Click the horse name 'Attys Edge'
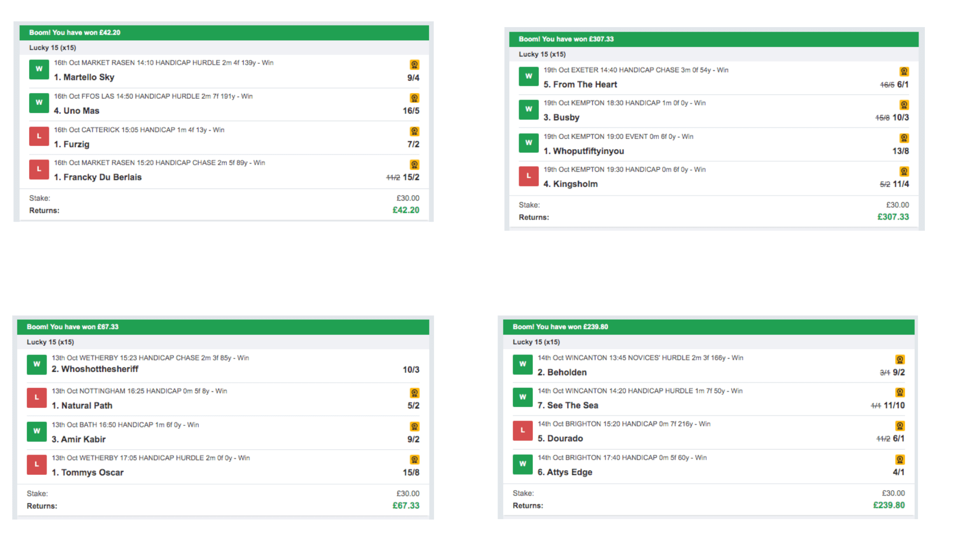Image resolution: width=980 pixels, height=551 pixels. click(570, 472)
